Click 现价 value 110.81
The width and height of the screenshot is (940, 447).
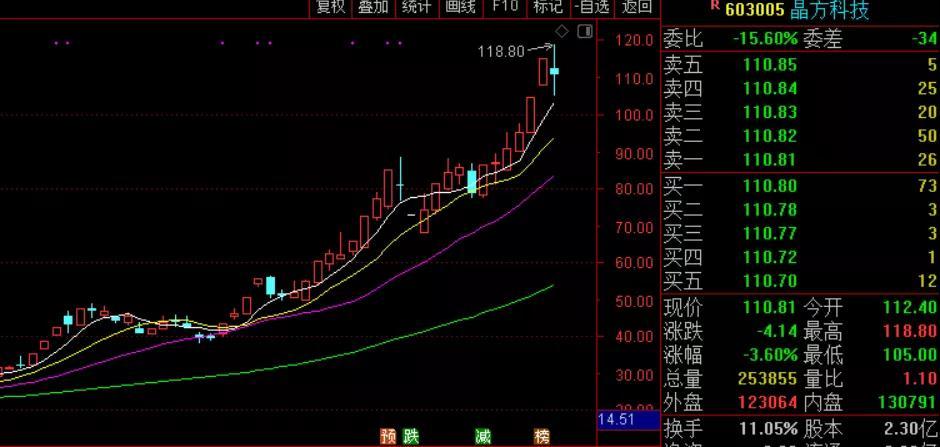pyautogui.click(x=770, y=308)
